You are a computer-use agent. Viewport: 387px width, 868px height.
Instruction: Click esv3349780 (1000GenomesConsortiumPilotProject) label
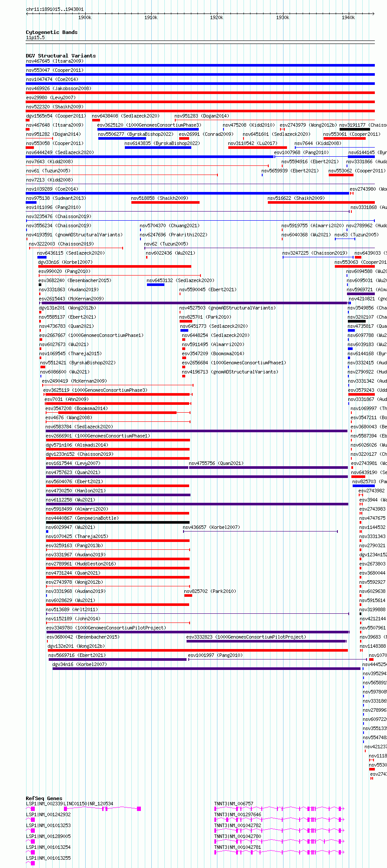pyautogui.click(x=106, y=628)
